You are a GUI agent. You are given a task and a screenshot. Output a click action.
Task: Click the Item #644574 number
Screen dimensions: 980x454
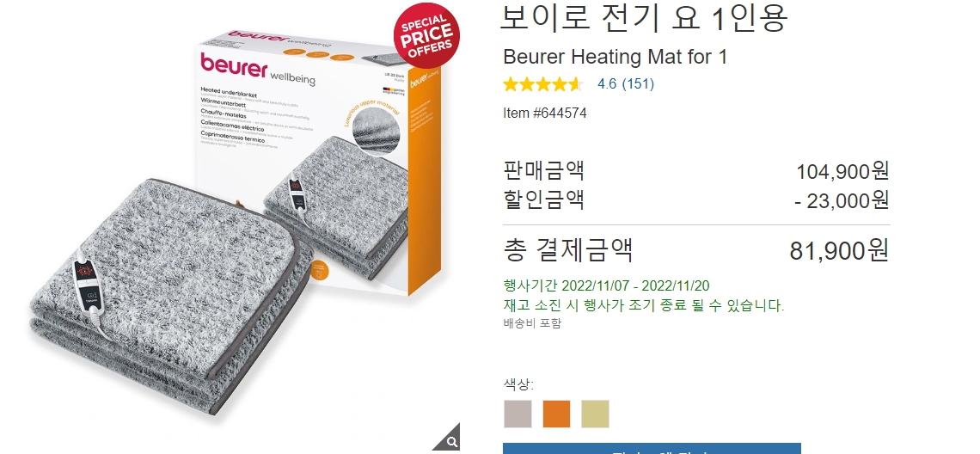(545, 113)
